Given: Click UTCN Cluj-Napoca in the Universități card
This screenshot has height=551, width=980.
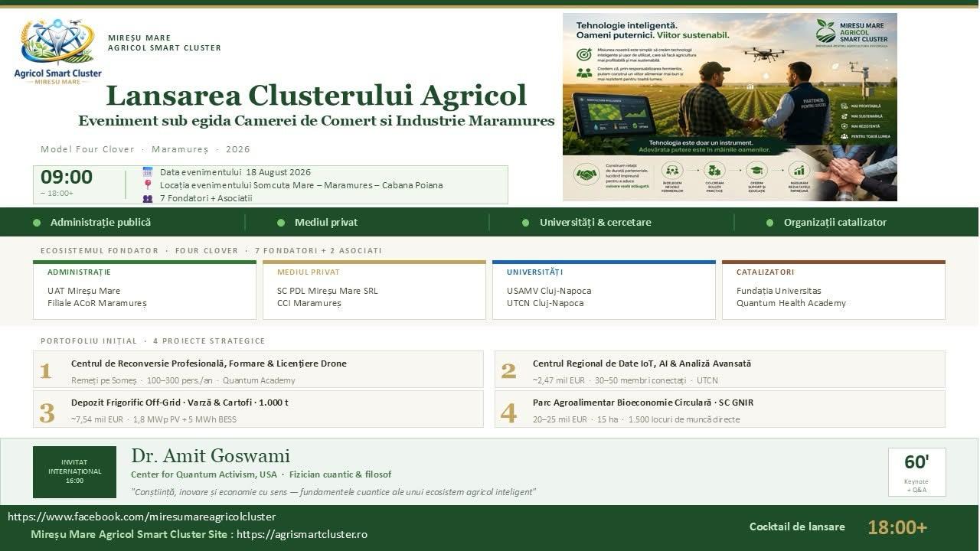Looking at the screenshot, I should pos(545,303).
